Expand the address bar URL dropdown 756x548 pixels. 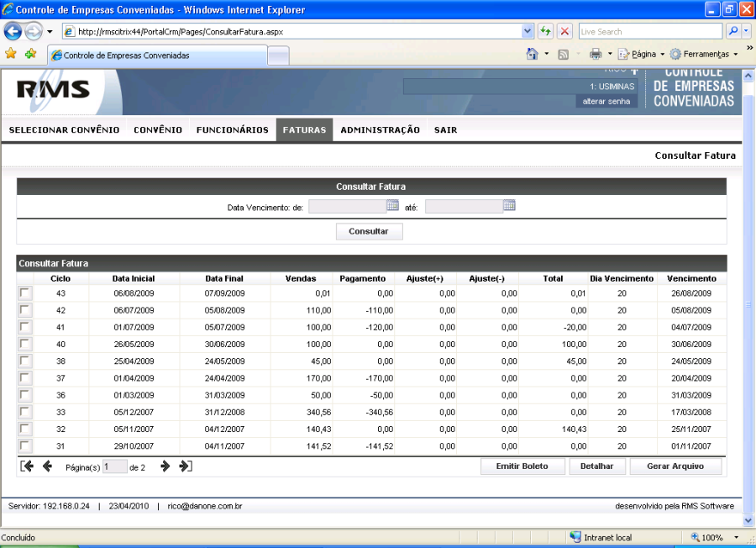(528, 31)
